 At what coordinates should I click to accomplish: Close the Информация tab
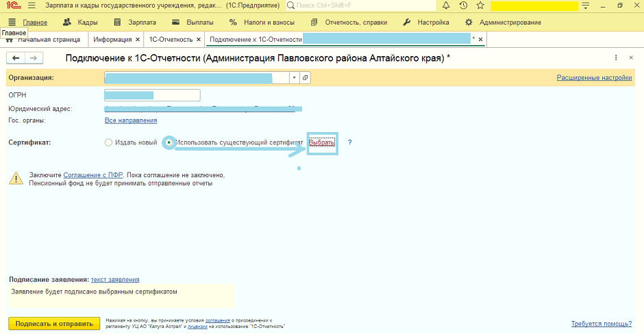pyautogui.click(x=138, y=40)
